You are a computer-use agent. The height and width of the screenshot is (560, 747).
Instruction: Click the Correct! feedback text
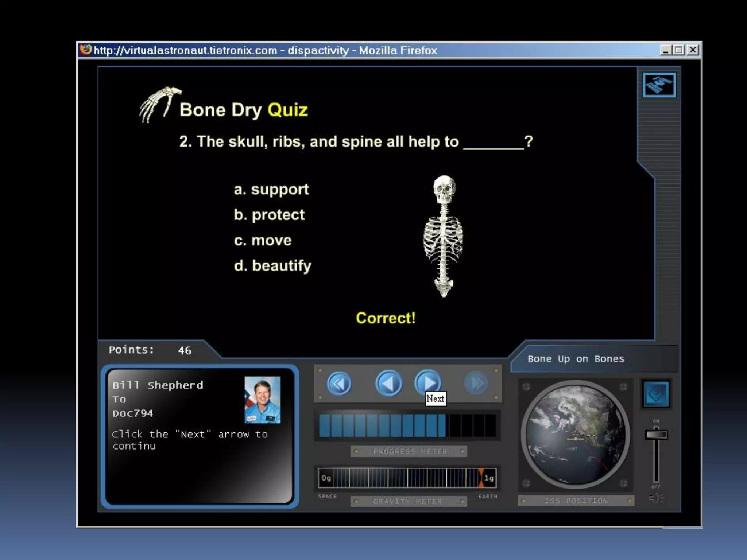pos(386,318)
